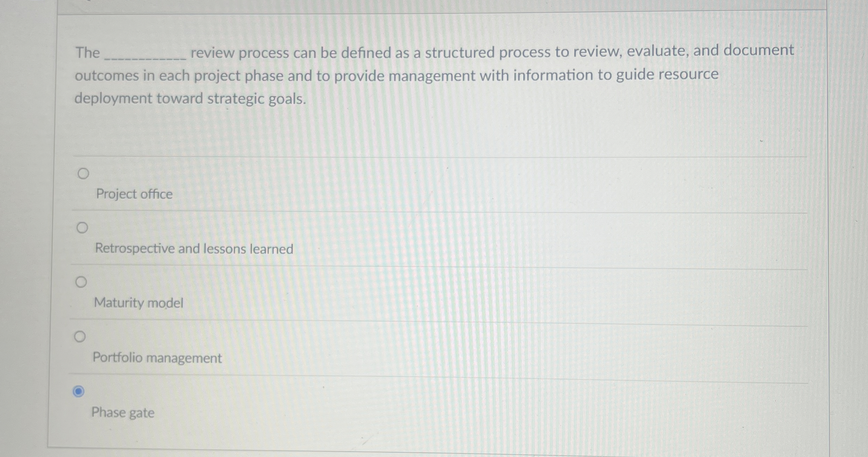Select the Project office radio button
This screenshot has height=457, width=868.
tap(83, 173)
